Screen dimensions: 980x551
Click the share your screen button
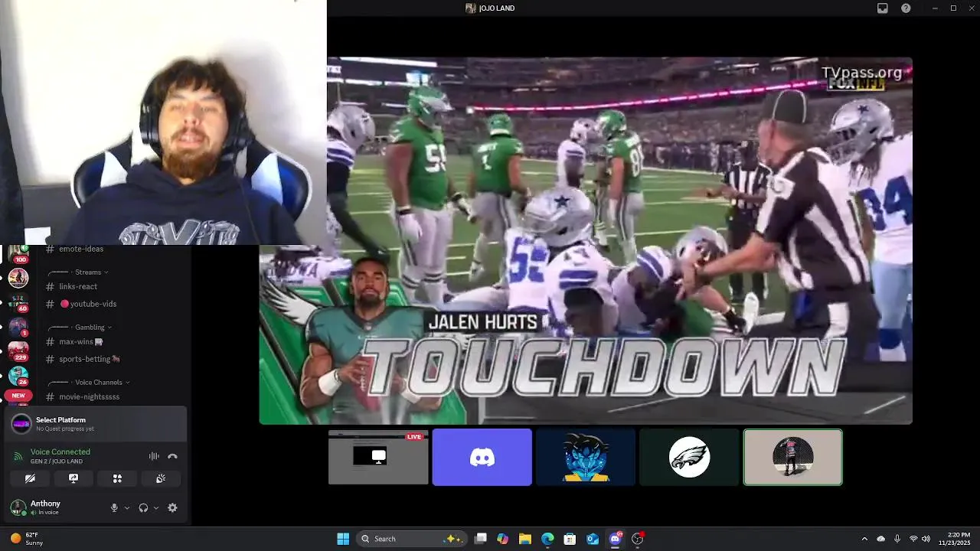(x=73, y=478)
